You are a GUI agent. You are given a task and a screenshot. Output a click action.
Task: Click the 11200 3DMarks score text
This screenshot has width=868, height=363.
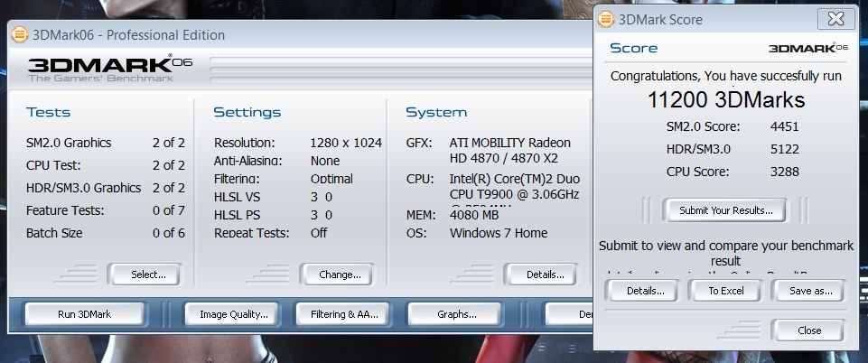tap(725, 99)
